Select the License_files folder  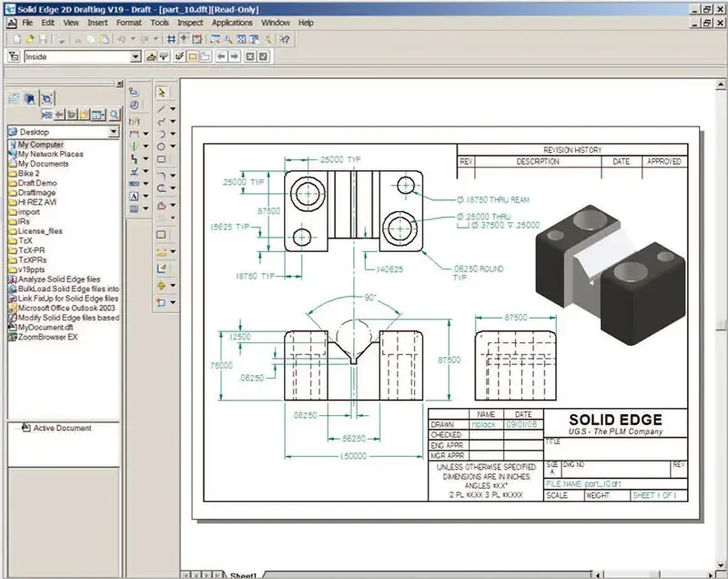[40, 230]
